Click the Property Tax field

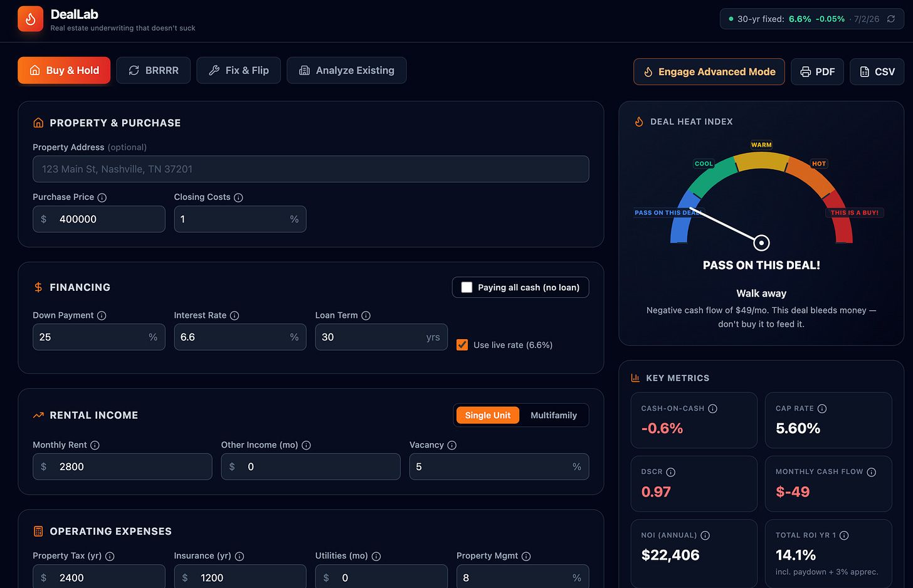99,577
